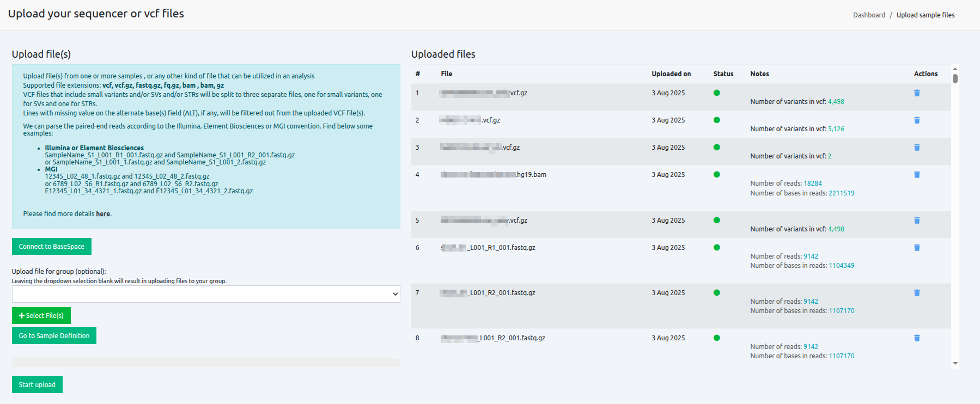Delete file in row 1 with trash icon
Screen dimensions: 980x404
(x=917, y=93)
